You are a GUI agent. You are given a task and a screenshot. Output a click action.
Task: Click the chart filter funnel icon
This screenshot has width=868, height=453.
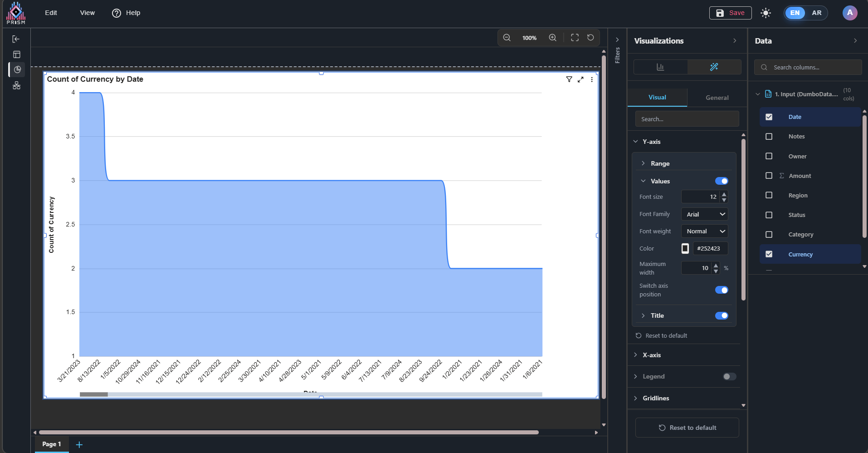[569, 79]
